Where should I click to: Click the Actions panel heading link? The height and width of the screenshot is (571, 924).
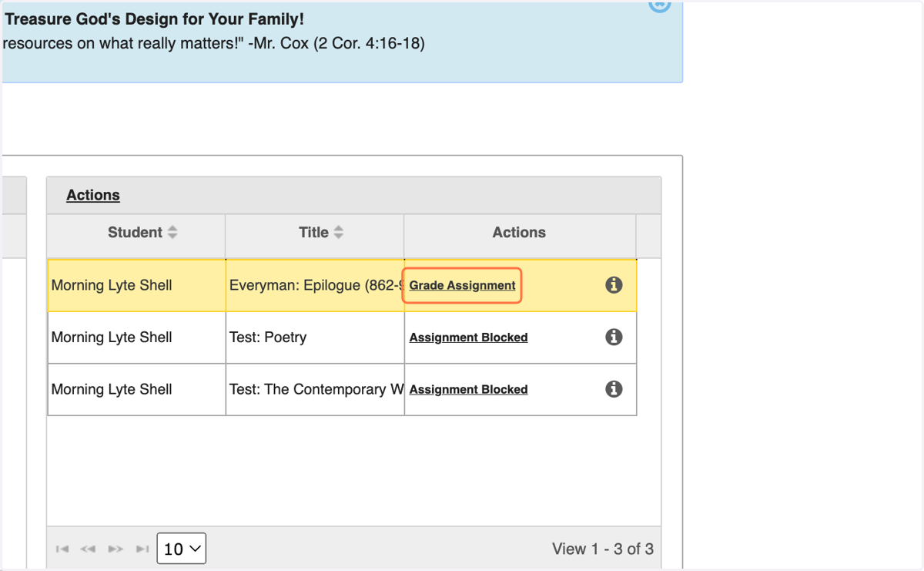pyautogui.click(x=93, y=195)
